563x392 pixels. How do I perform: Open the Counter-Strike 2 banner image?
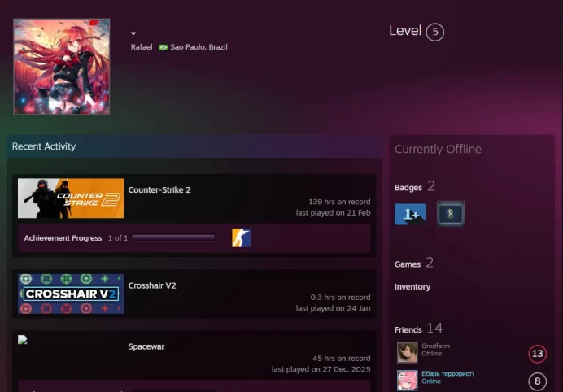pos(71,198)
